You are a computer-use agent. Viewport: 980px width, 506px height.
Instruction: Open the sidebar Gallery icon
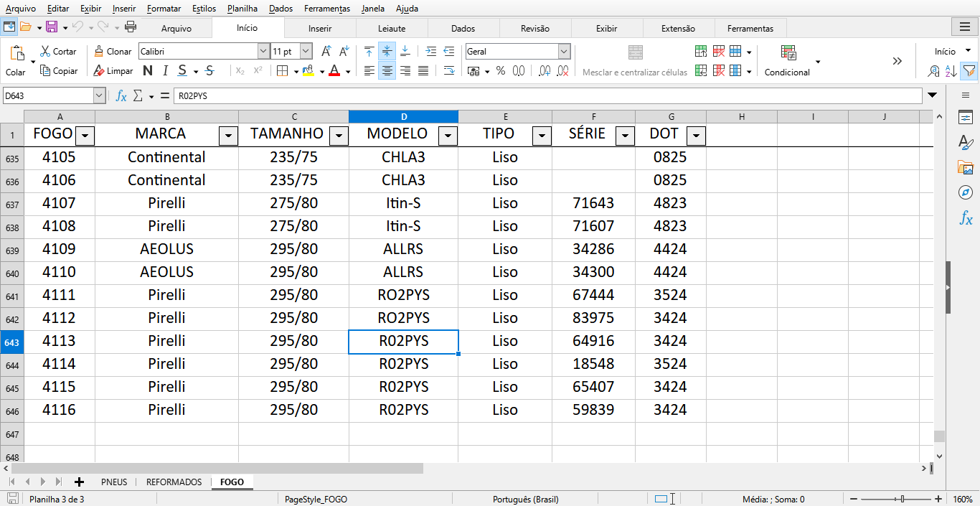click(966, 168)
